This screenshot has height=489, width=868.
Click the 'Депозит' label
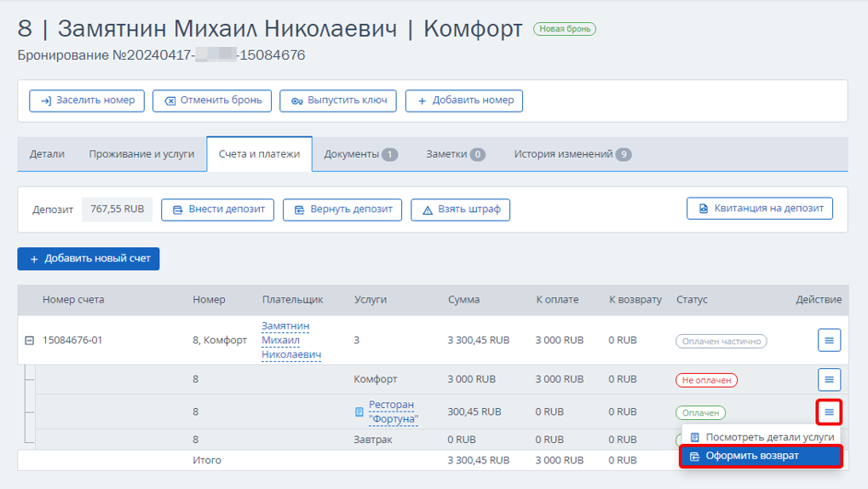[x=53, y=210]
